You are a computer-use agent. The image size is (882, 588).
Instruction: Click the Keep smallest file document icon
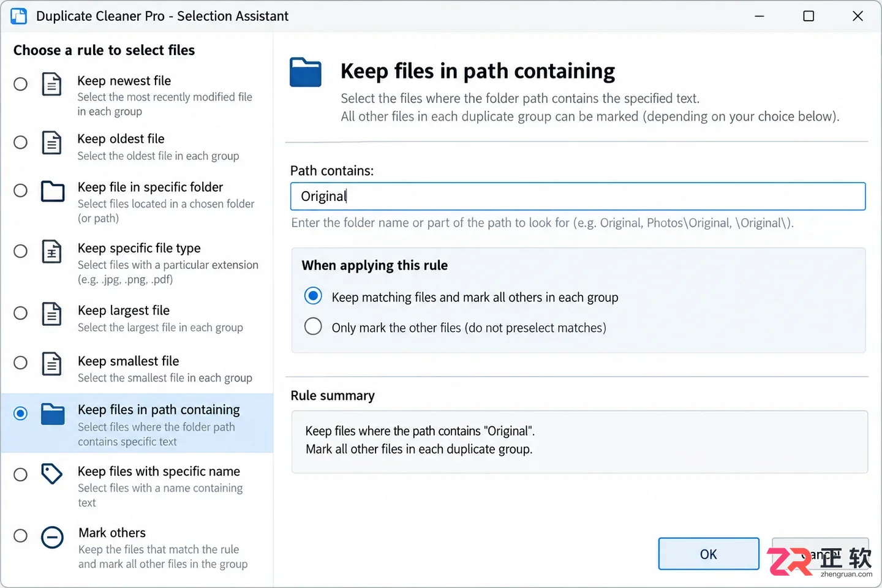pos(51,363)
